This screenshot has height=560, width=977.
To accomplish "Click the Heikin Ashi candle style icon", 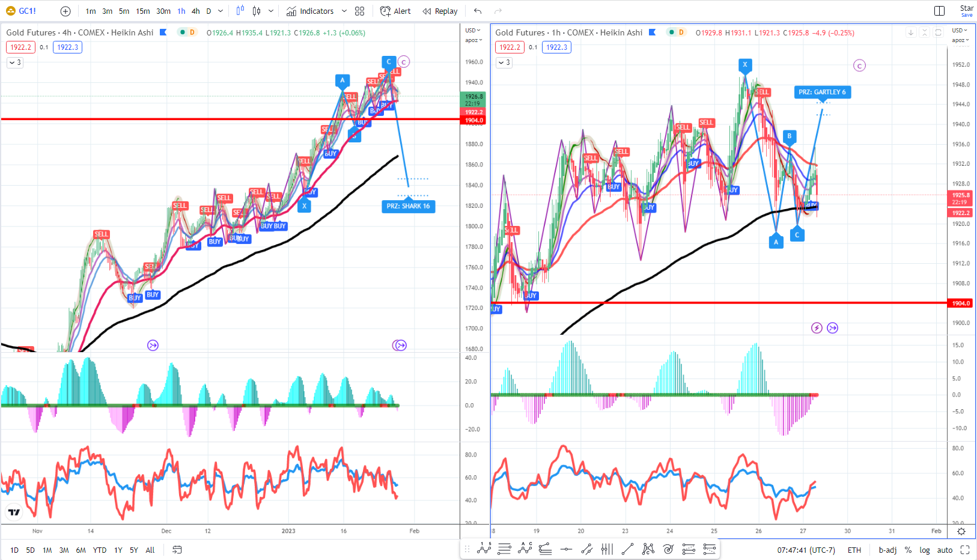I will 257,11.
